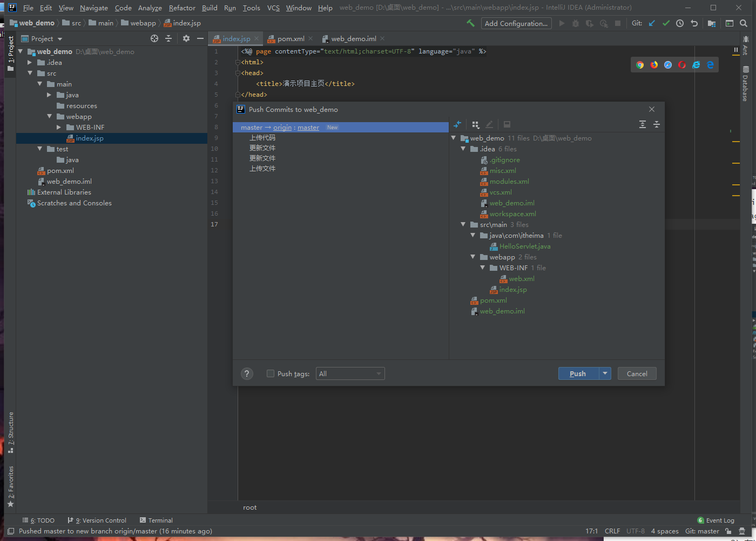Click expand all icon in push dialog
756x541 pixels.
(643, 124)
